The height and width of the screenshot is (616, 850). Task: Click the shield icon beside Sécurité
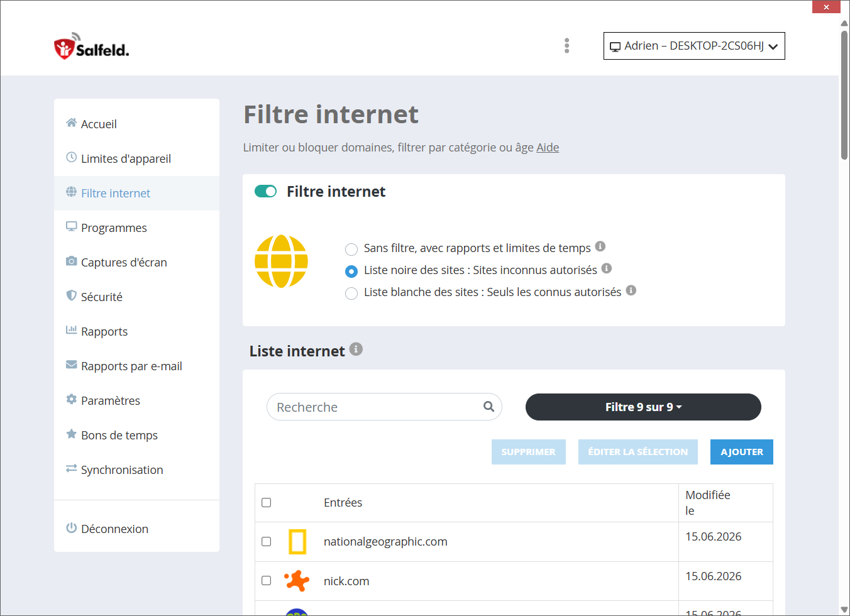(x=72, y=295)
